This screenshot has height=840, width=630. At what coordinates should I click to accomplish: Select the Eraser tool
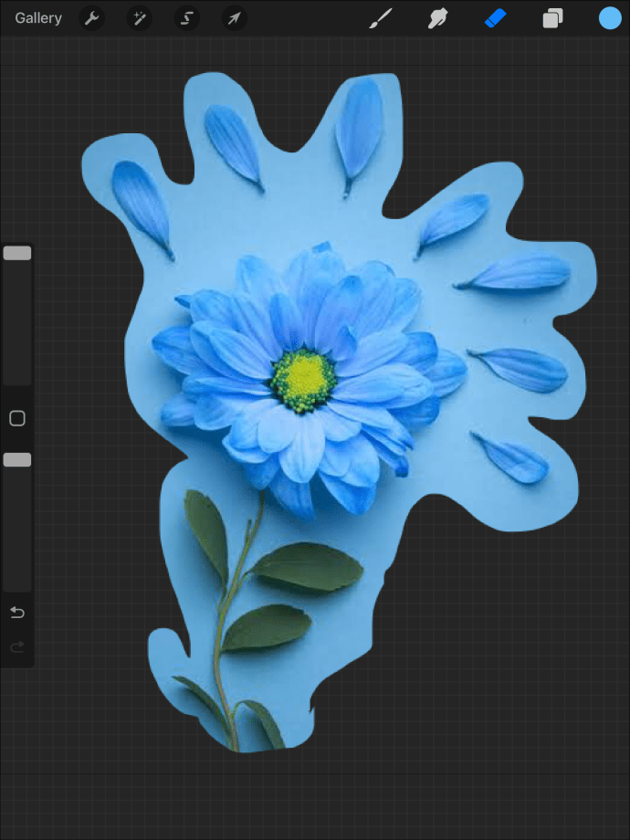click(496, 19)
